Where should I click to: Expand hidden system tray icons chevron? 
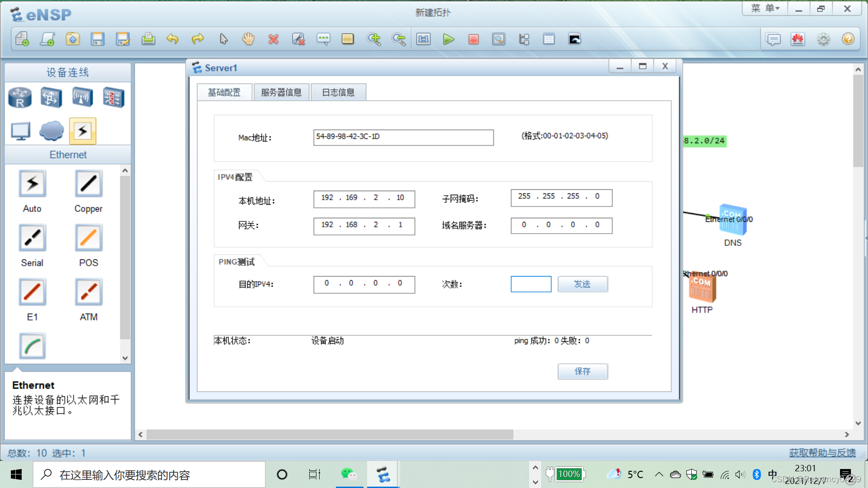[x=659, y=474]
